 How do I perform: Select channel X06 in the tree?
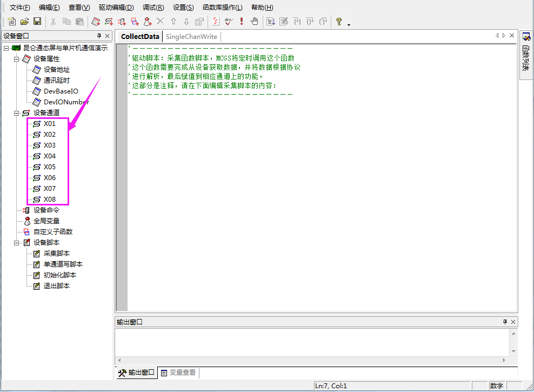[x=49, y=178]
